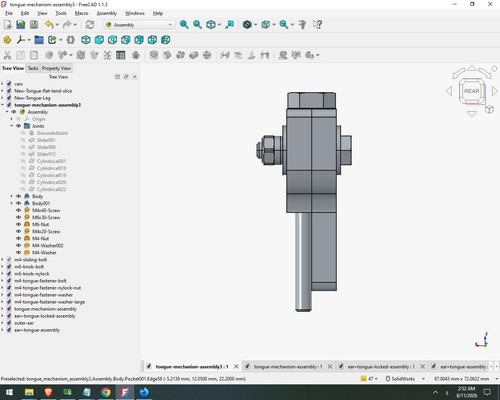
Task: Click the variable set braces icon
Action: [x=70, y=40]
